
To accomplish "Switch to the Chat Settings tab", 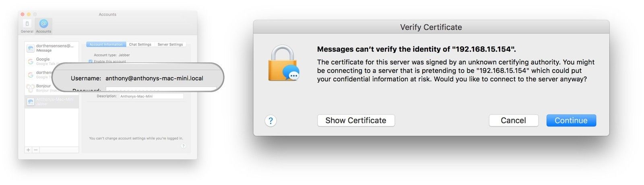I will coord(140,45).
